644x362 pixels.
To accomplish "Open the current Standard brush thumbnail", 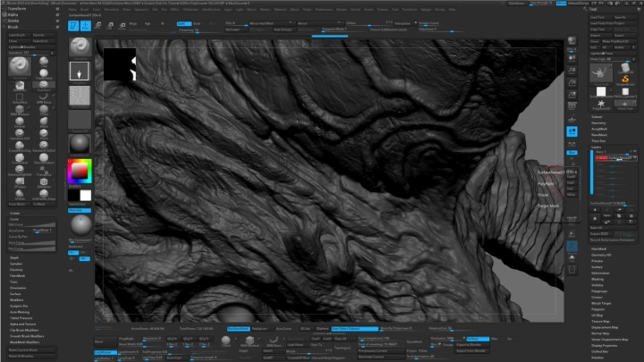I will click(80, 48).
